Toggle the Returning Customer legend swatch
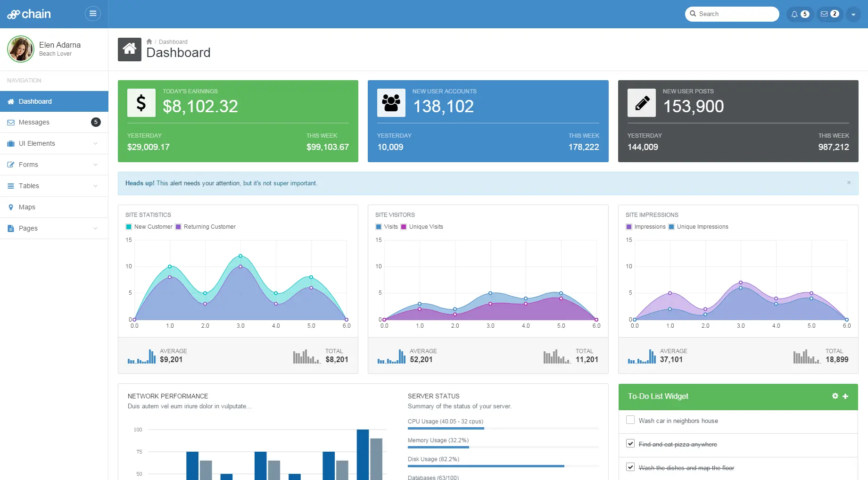Screen dimensions: 868x480 (x=178, y=227)
